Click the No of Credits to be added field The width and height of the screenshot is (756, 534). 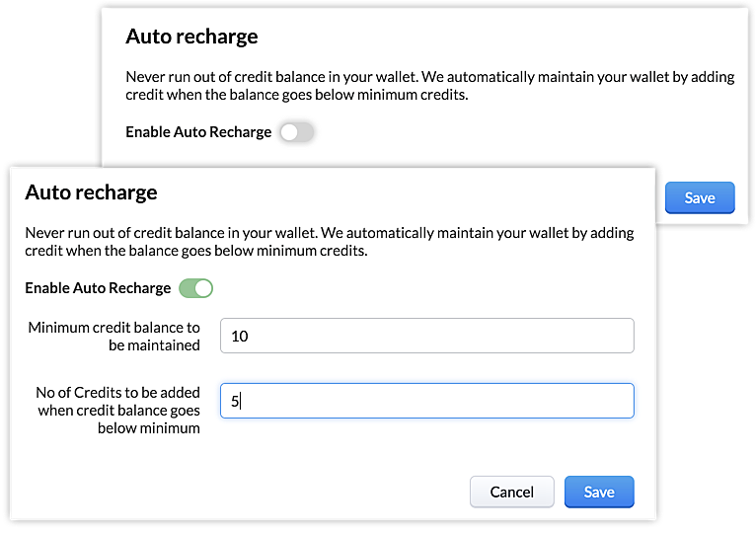pyautogui.click(x=426, y=401)
